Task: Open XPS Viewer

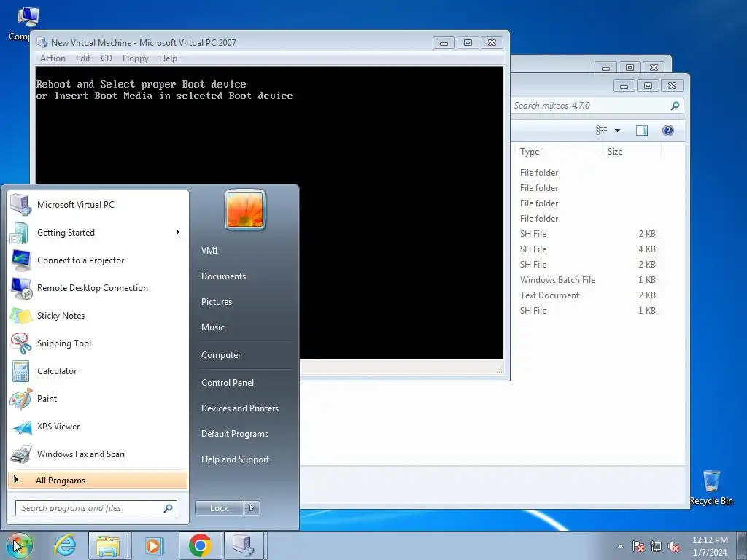Action: (x=98, y=426)
